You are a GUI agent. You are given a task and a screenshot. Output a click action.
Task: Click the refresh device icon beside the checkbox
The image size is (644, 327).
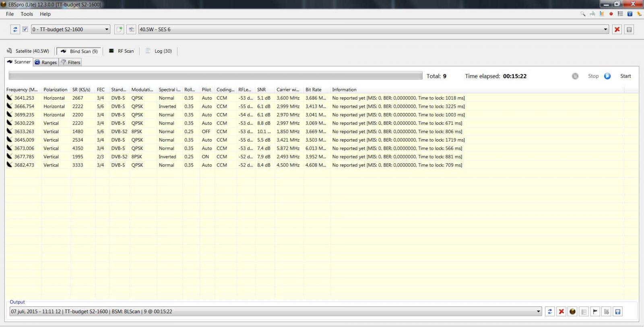click(15, 29)
